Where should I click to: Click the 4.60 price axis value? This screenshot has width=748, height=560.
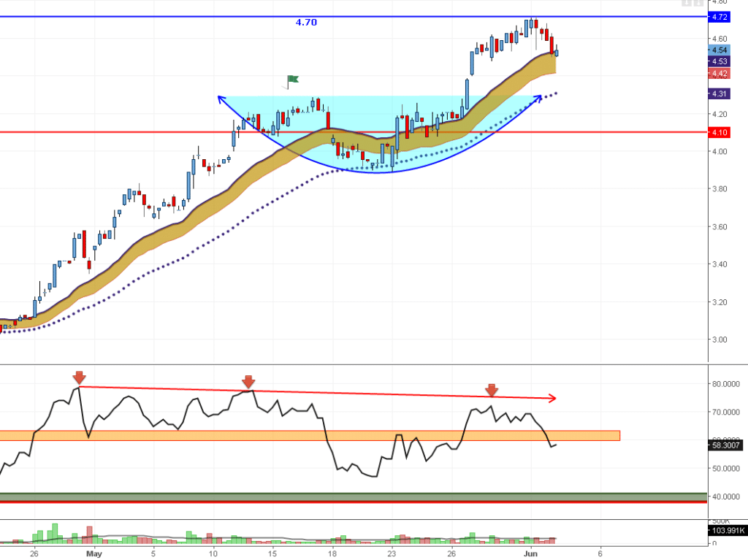coord(720,39)
